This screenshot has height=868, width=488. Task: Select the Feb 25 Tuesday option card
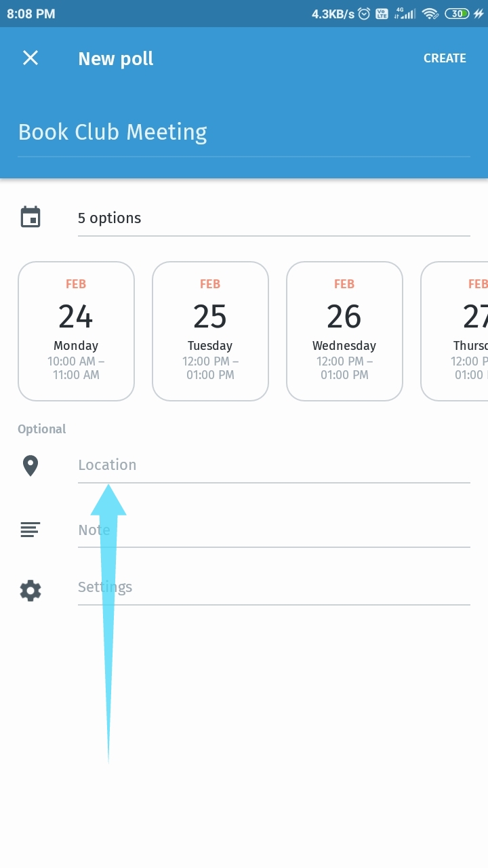210,331
